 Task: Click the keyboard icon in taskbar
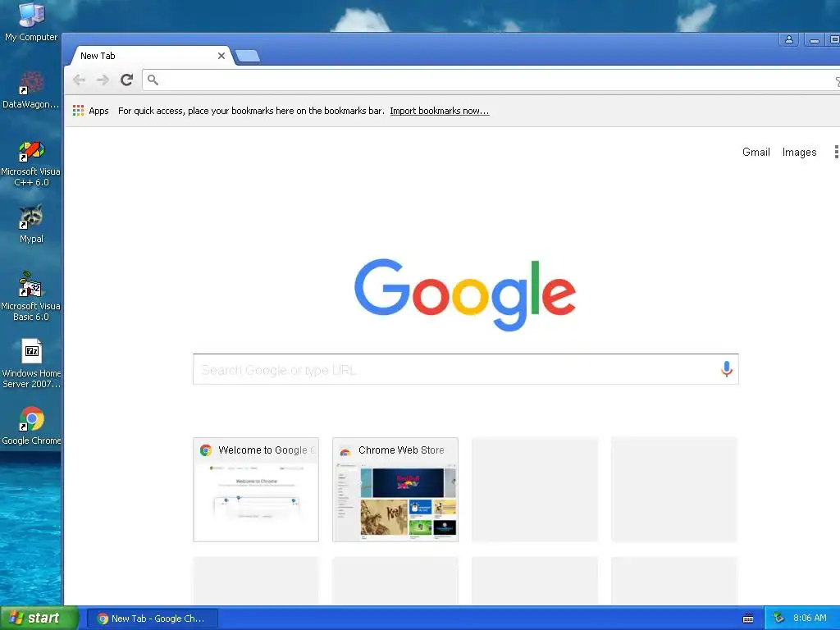[748, 619]
